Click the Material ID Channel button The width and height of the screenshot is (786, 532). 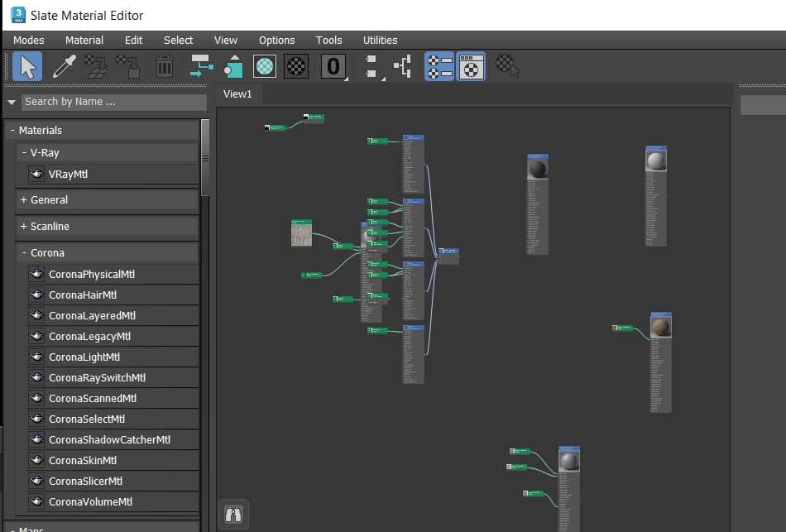click(x=333, y=66)
